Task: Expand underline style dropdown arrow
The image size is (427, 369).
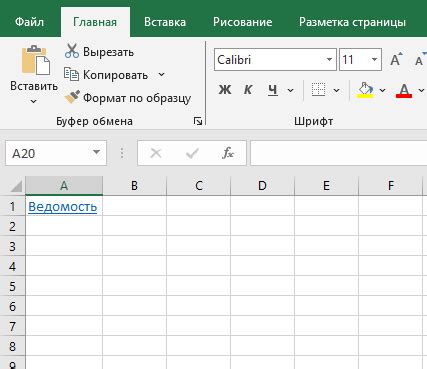Action: (291, 90)
